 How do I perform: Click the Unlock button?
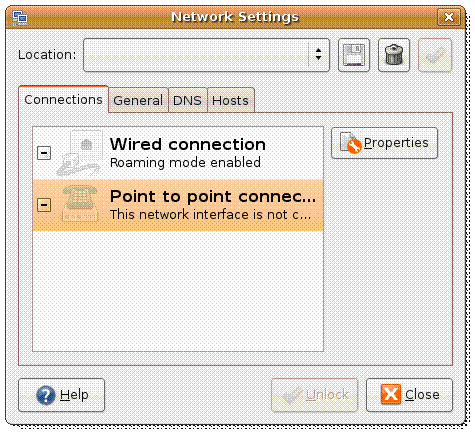click(x=315, y=395)
